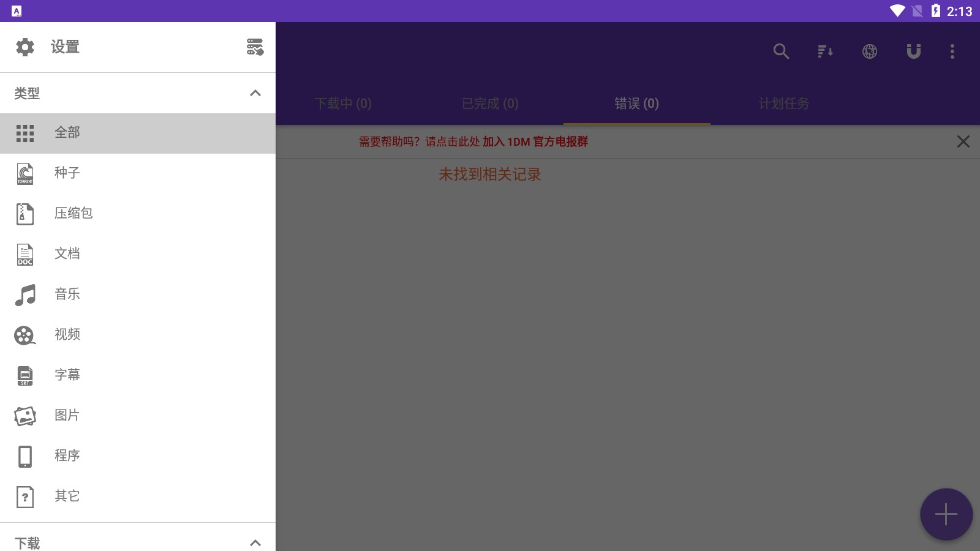
Task: Tap the 类型 section header text
Action: click(x=27, y=94)
